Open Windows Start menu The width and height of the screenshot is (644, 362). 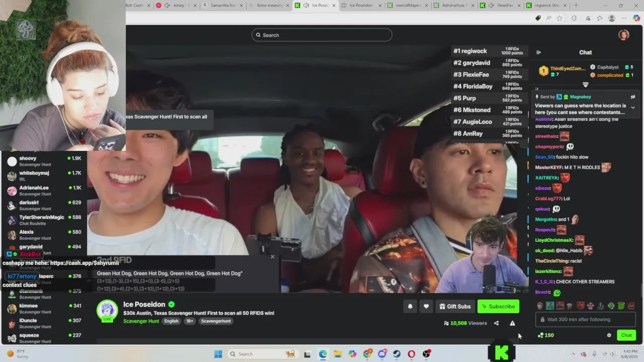pos(218,354)
